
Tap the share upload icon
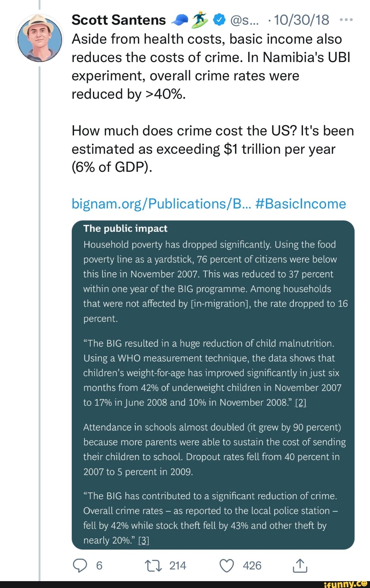tap(300, 565)
